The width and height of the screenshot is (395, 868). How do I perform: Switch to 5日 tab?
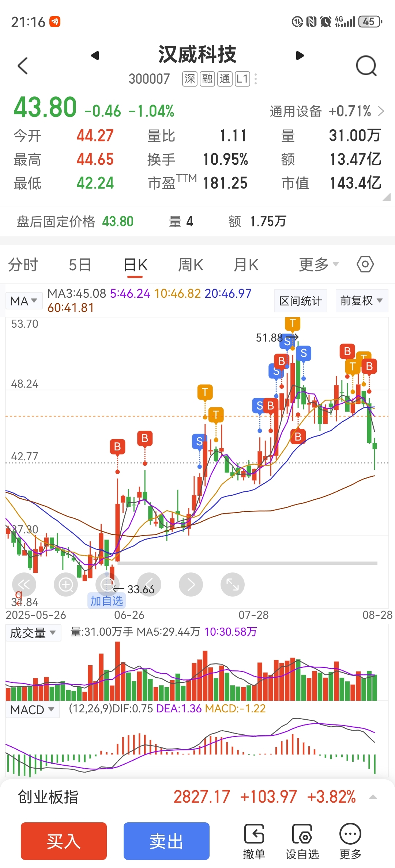click(x=80, y=264)
